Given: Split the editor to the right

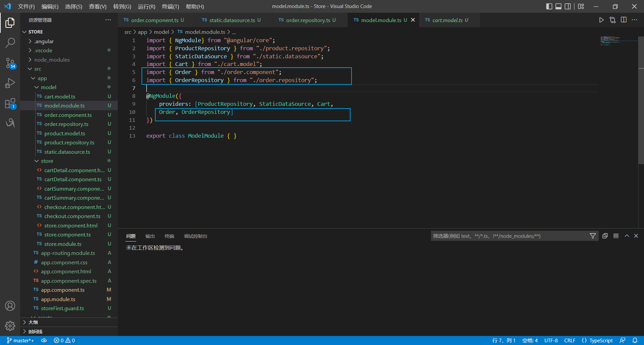Looking at the screenshot, I should coord(624,20).
